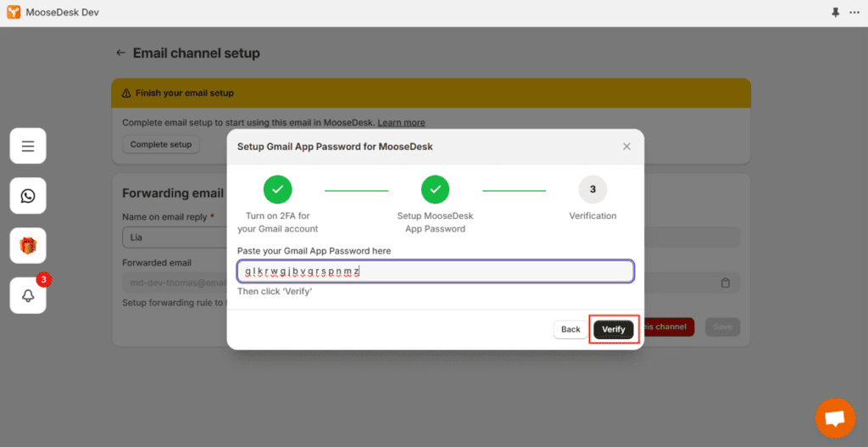The image size is (868, 447).
Task: Open the hamburger menu in sidebar
Action: click(x=28, y=146)
